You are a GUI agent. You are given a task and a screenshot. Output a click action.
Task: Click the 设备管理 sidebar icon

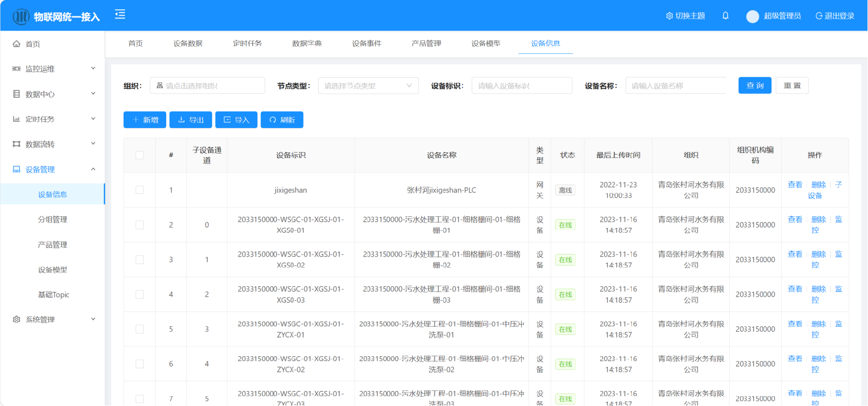point(17,170)
